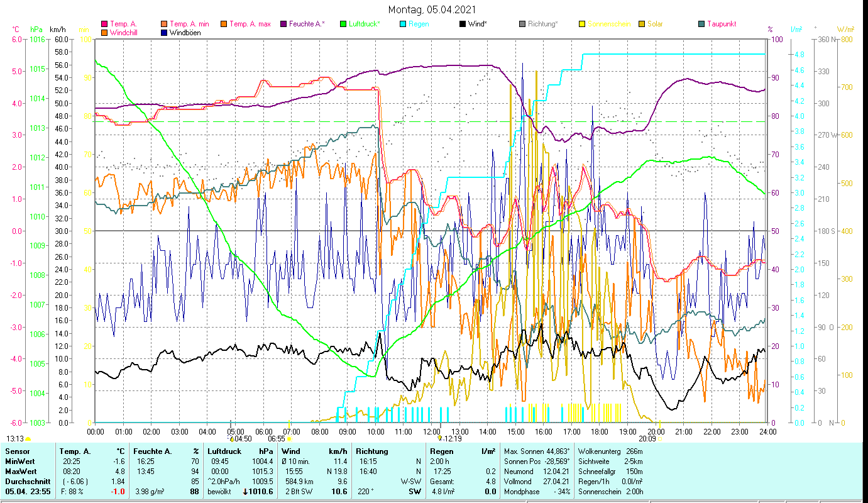Click the Schneefallgr 150m entry
The height and width of the screenshot is (503, 868).
coord(610,471)
